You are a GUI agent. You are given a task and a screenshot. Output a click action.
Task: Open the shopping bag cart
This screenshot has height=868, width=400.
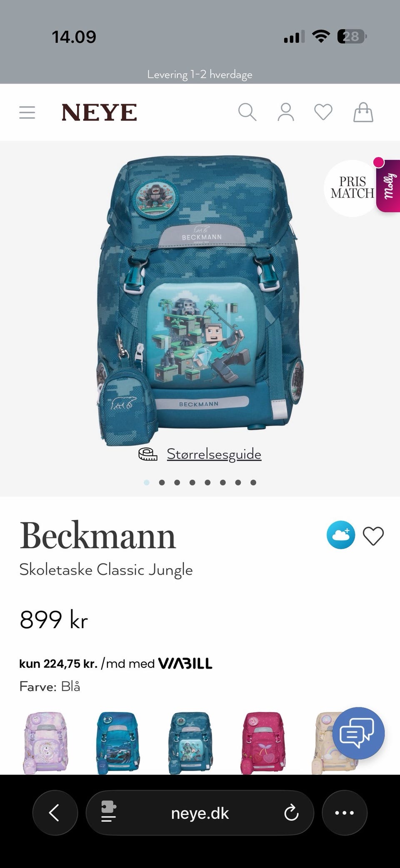coord(363,112)
